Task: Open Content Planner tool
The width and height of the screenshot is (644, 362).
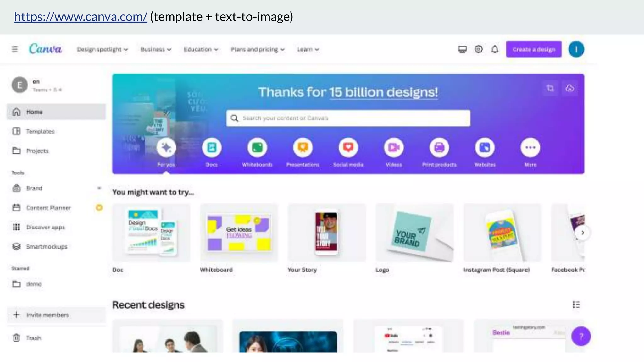Action: [56, 208]
